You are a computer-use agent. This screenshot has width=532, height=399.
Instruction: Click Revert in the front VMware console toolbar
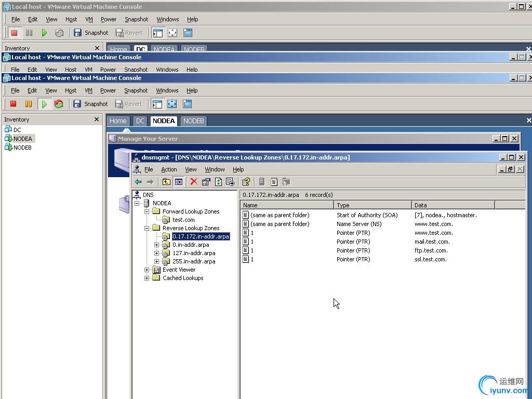[x=129, y=104]
